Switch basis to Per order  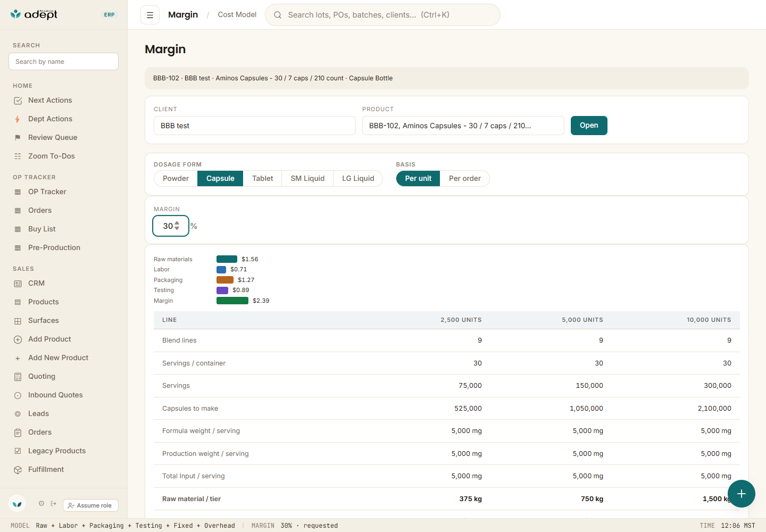464,179
